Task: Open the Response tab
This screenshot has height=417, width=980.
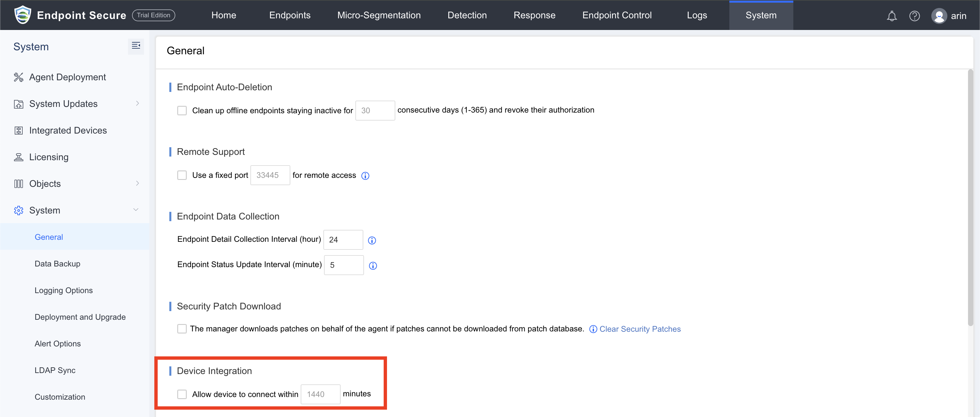Action: [535, 15]
